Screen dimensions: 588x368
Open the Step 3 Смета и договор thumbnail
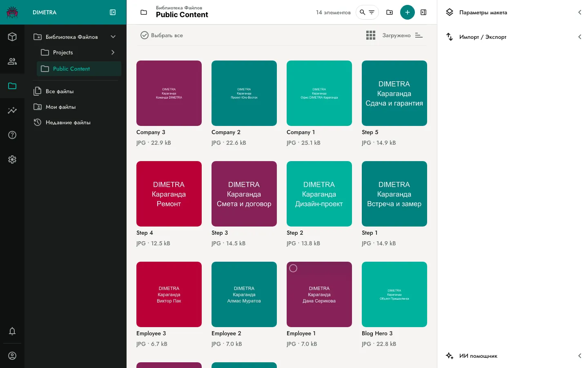coord(244,194)
